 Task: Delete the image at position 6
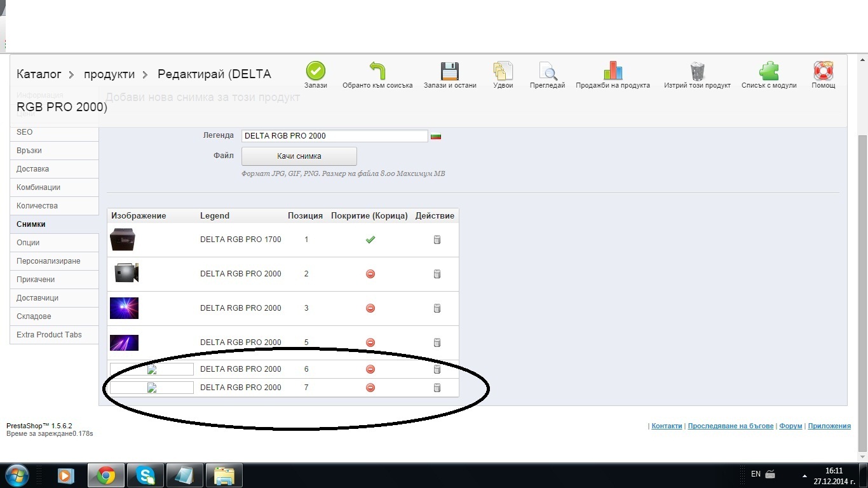[437, 369]
